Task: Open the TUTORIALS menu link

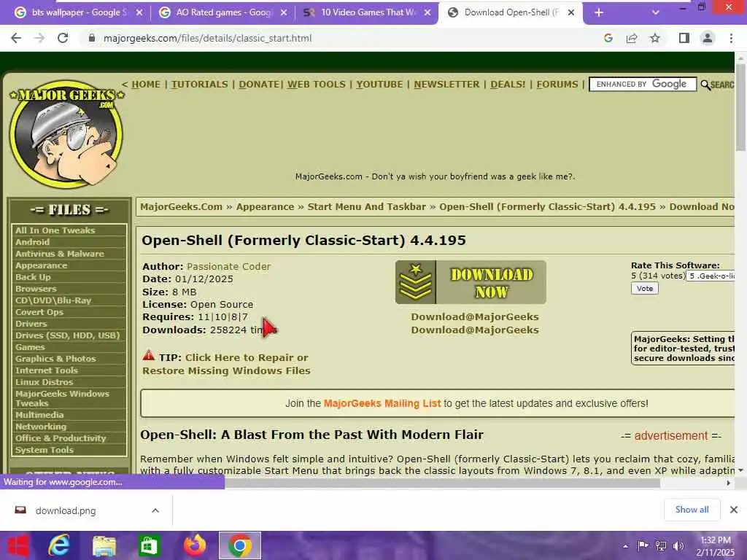Action: (x=200, y=85)
